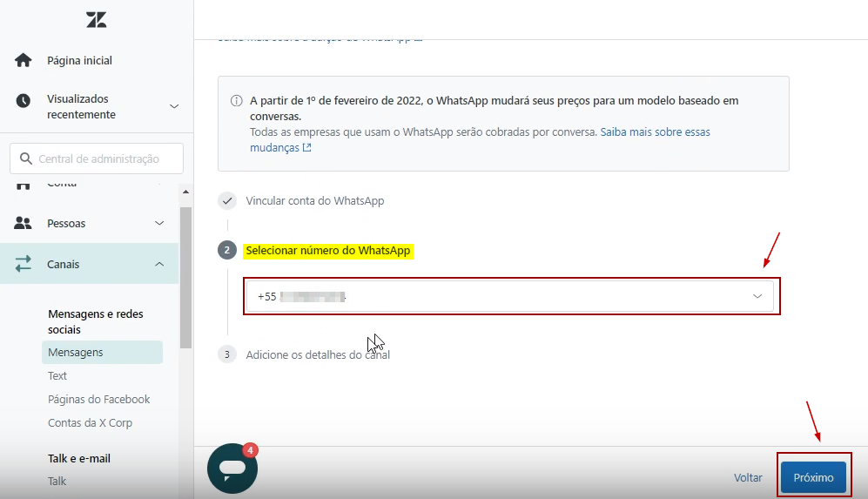The image size is (868, 499).
Task: Collapse the Canais section chevron
Action: (x=159, y=264)
